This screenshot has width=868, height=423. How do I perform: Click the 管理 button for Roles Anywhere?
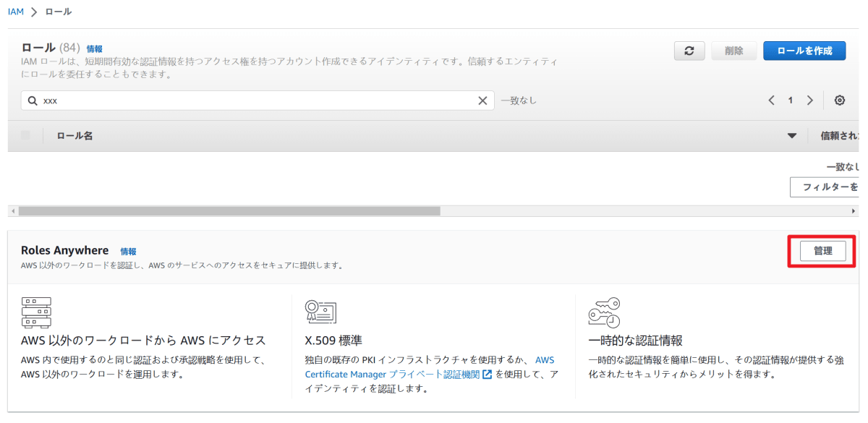coord(823,251)
